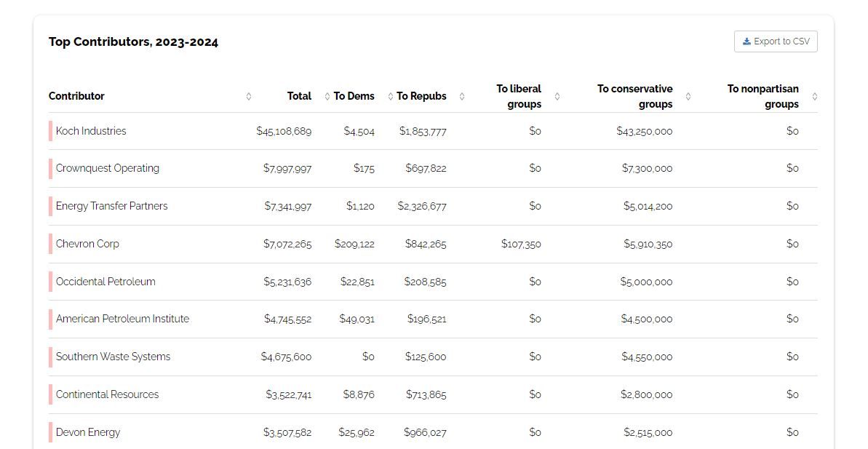The width and height of the screenshot is (868, 449).
Task: Click Chevron Corp contributor name
Action: (x=87, y=244)
